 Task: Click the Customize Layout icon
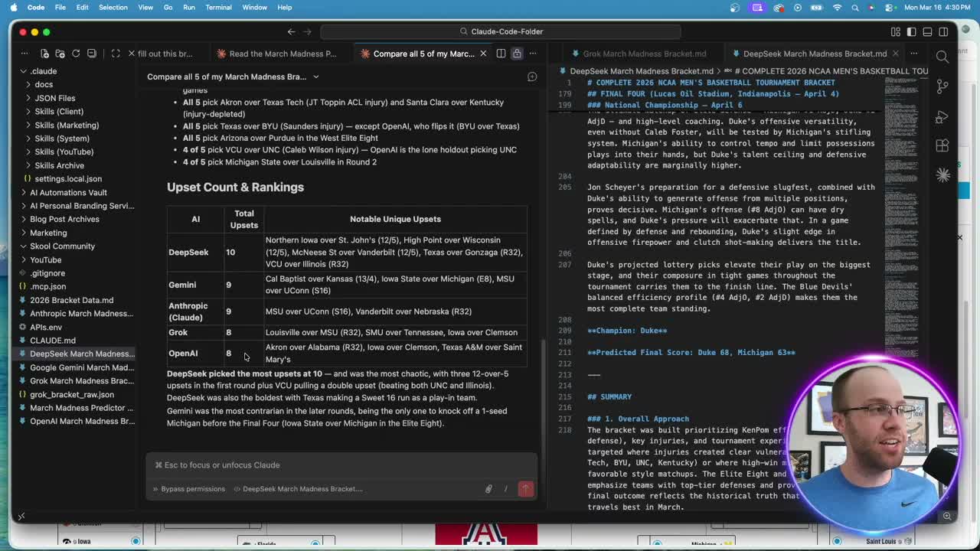896,31
